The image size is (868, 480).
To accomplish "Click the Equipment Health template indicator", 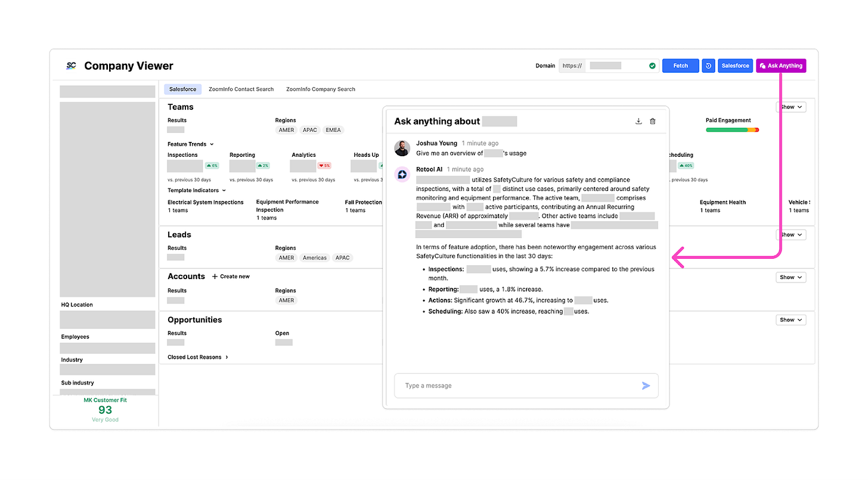I will tap(723, 203).
